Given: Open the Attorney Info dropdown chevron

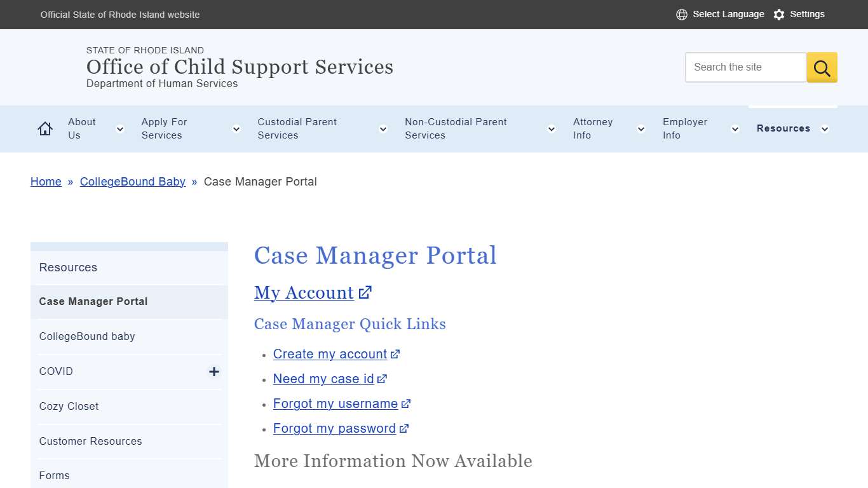Looking at the screenshot, I should coord(641,128).
